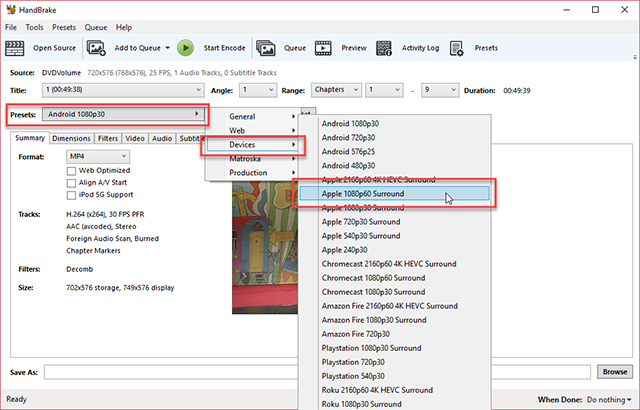Enable the Web Optimized checkbox
This screenshot has height=410, width=640.
point(71,171)
